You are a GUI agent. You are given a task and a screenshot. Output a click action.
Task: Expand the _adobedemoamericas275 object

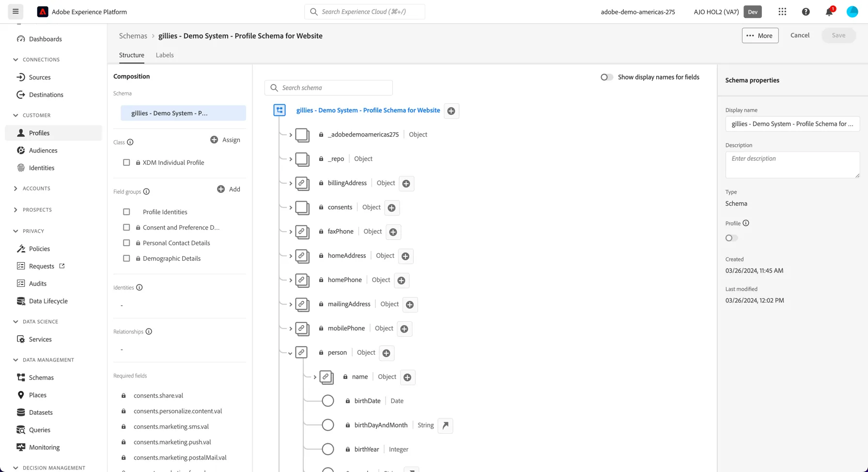click(x=291, y=135)
